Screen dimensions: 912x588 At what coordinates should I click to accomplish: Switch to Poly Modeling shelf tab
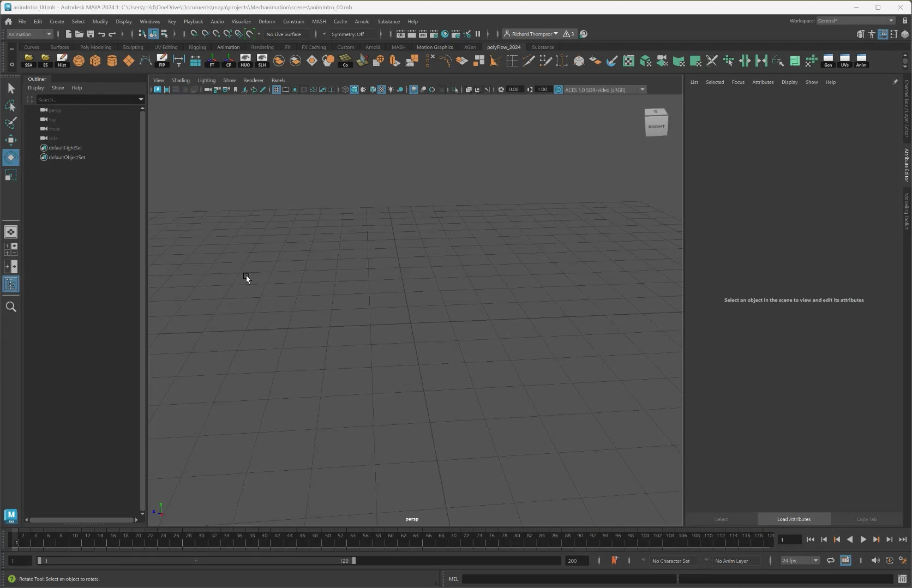tap(95, 47)
